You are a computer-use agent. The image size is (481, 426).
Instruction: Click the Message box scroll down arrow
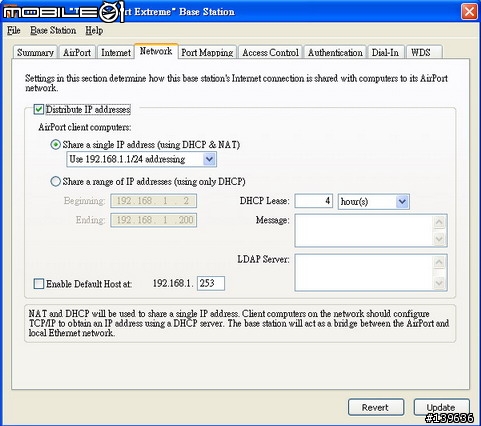click(x=439, y=239)
